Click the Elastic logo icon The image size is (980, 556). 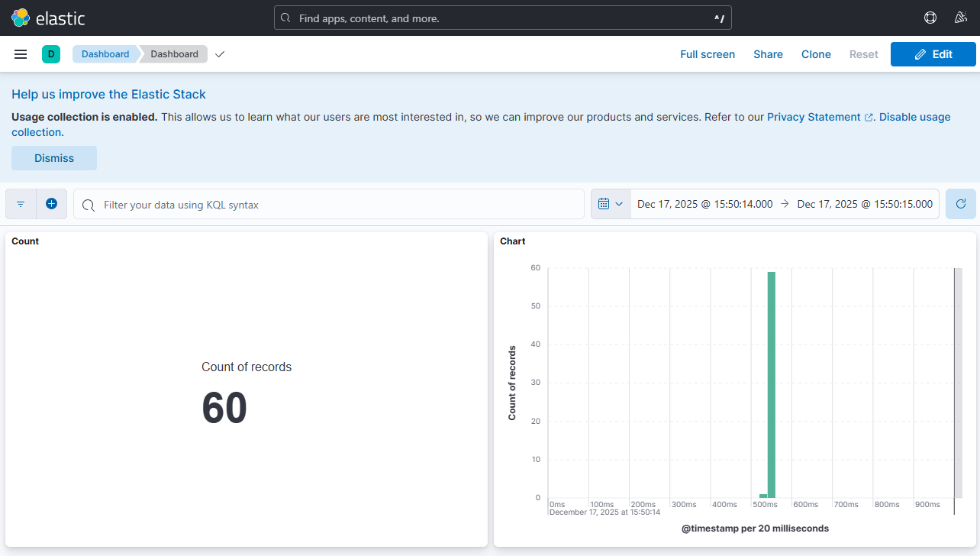[x=21, y=18]
